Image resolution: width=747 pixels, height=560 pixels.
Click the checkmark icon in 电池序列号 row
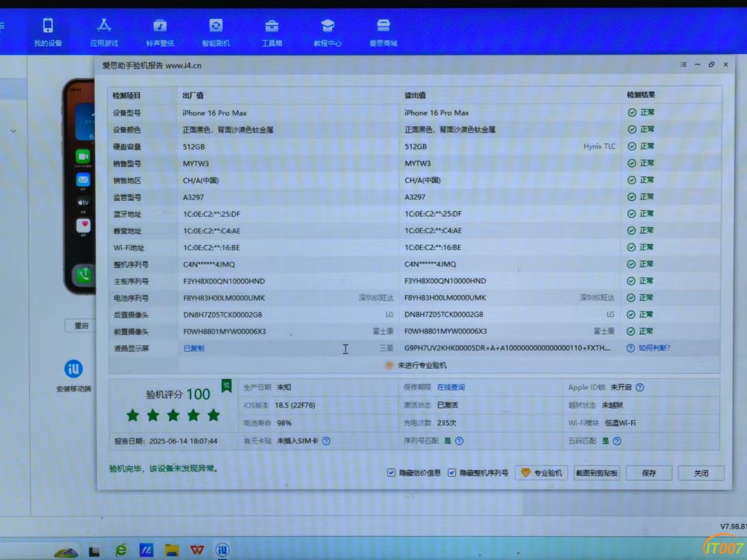[x=632, y=298]
